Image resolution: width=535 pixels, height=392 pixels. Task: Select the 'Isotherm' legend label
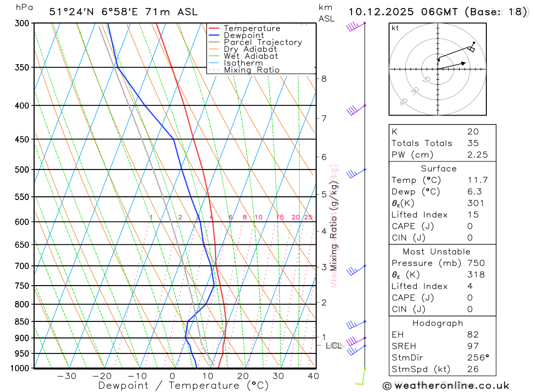(x=243, y=63)
